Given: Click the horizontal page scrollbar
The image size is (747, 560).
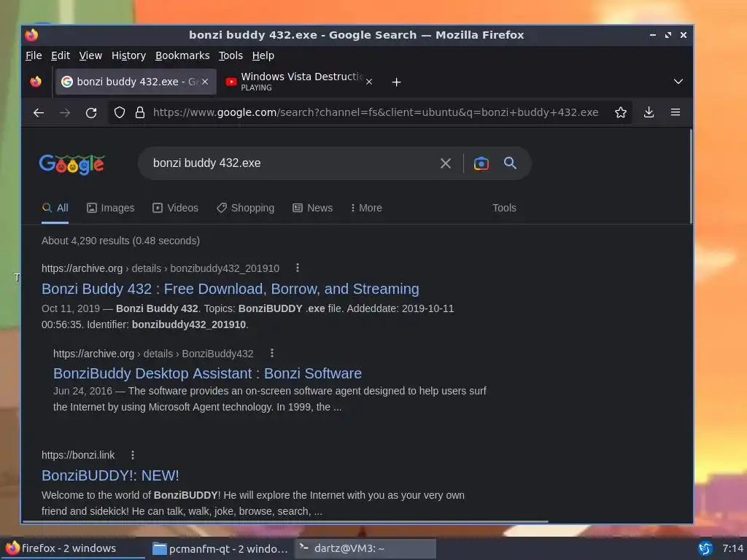Looking at the screenshot, I should (x=285, y=522).
